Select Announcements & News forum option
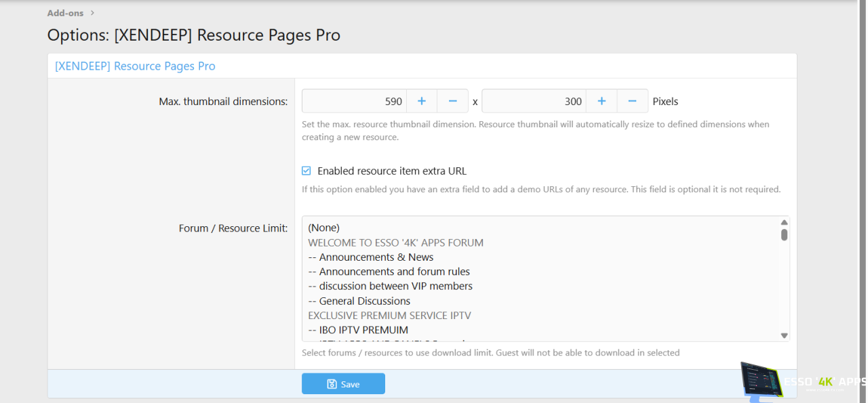 (x=370, y=257)
